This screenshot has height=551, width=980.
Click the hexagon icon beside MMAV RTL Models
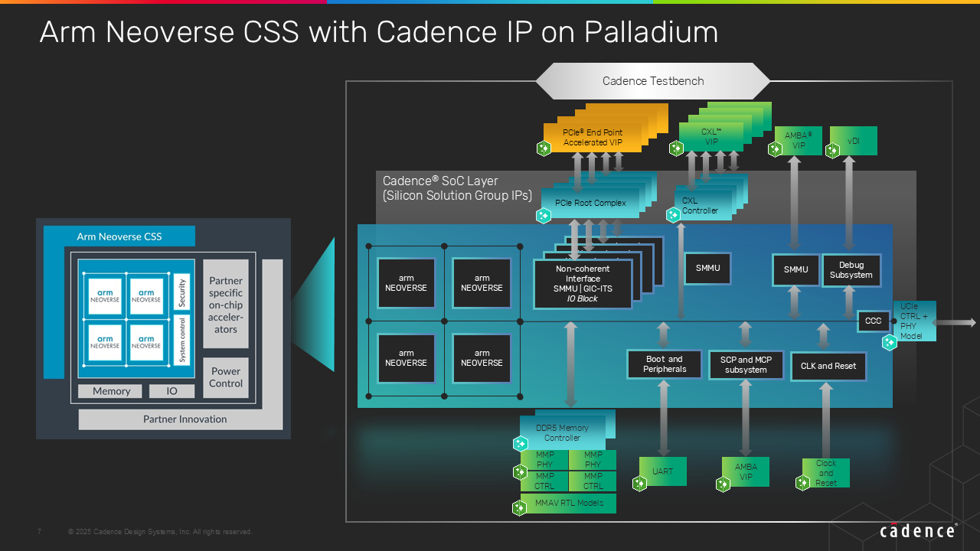point(520,507)
